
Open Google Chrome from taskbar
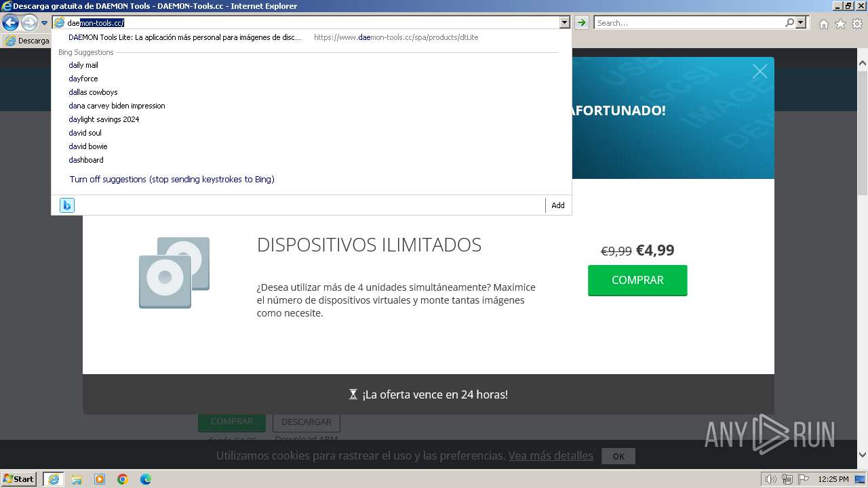[123, 479]
